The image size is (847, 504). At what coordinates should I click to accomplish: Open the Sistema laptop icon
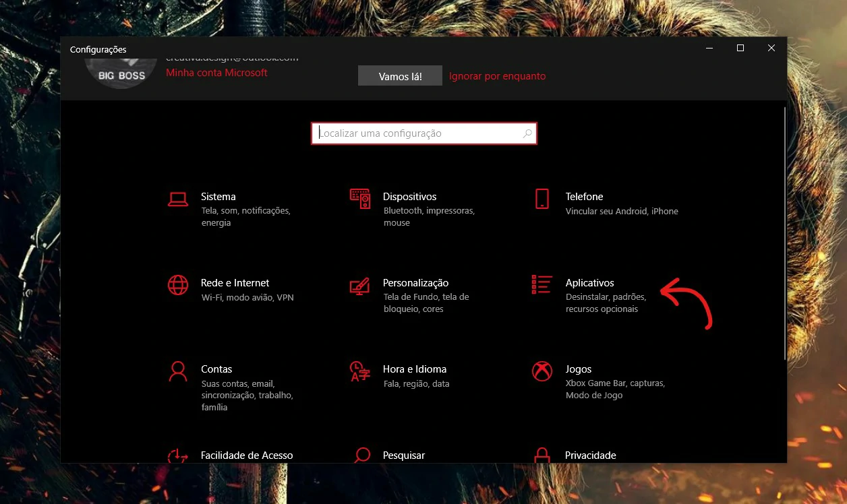(178, 199)
